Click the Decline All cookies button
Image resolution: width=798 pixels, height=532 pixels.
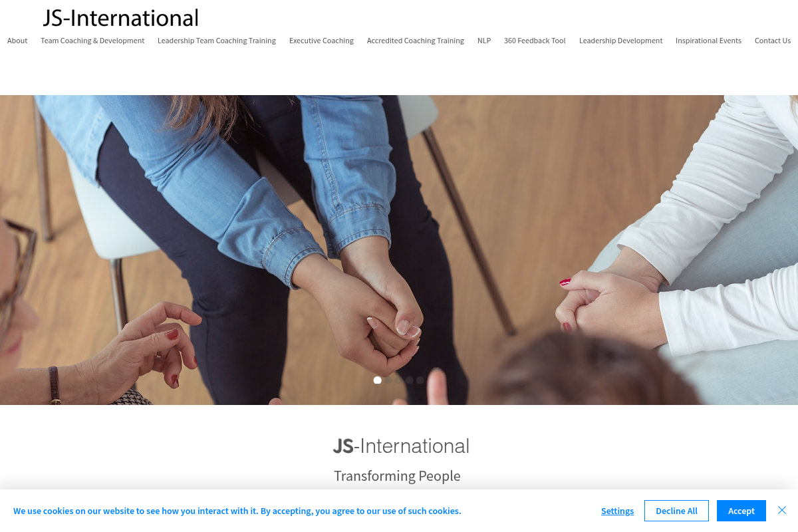click(676, 511)
